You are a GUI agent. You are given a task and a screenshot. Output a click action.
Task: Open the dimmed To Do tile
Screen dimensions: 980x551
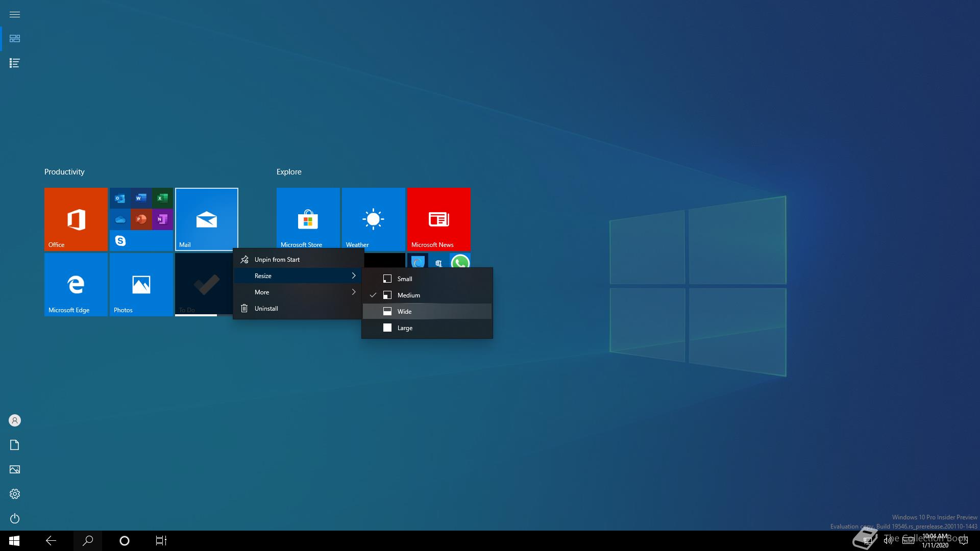tap(204, 285)
